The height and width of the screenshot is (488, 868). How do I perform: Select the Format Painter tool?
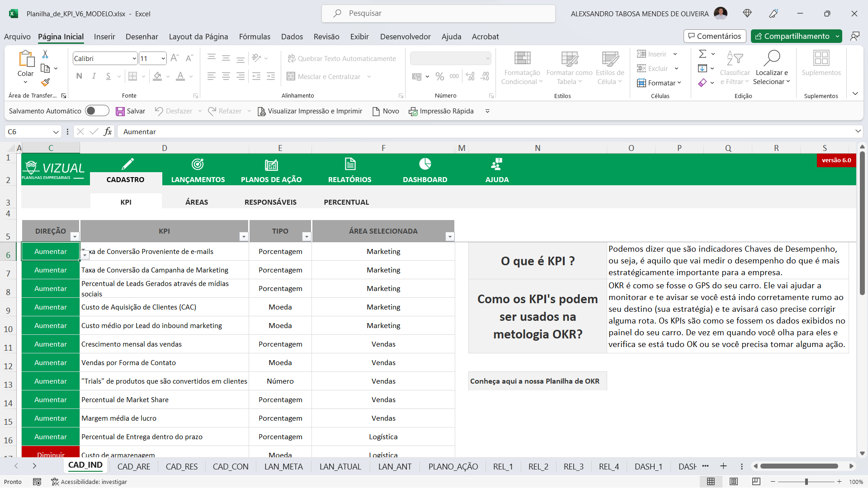(45, 83)
